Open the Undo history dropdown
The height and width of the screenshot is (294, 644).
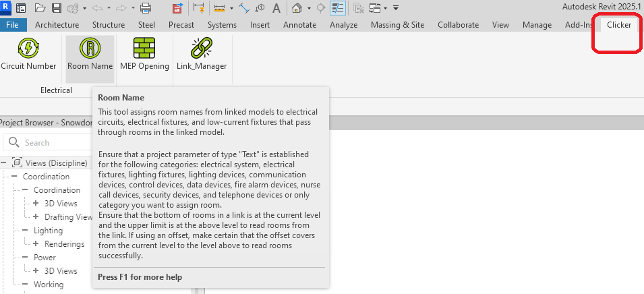[x=109, y=8]
